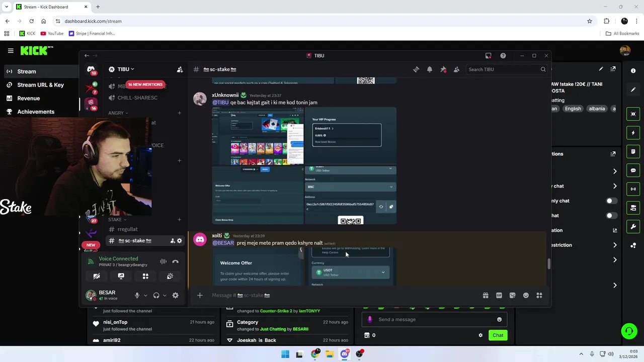Click the @BESAR mention in xolti's message

(x=223, y=243)
